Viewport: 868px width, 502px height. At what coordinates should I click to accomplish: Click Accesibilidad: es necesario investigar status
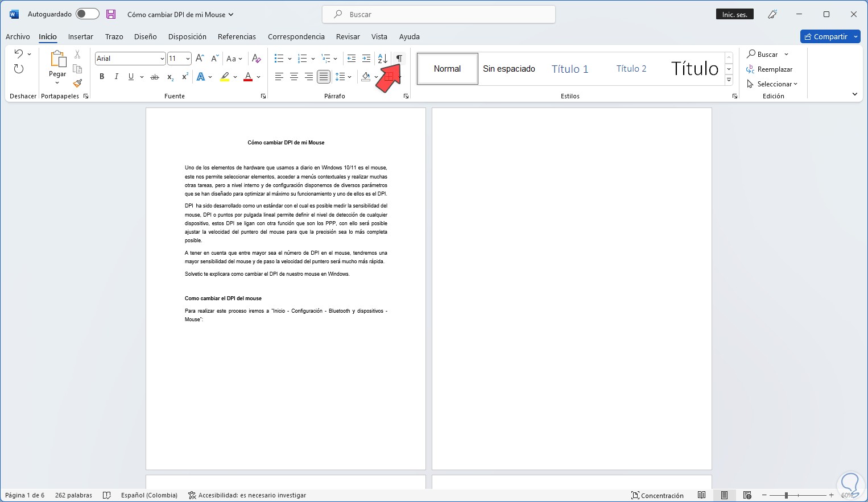pos(247,495)
